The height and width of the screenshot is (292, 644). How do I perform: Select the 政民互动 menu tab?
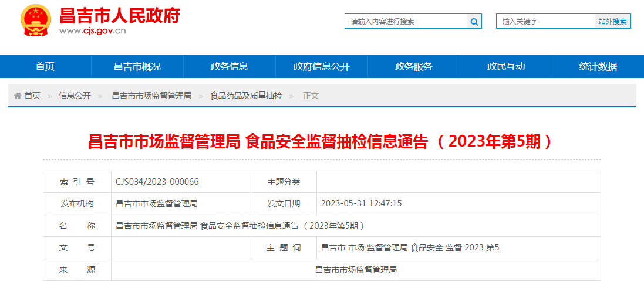(506, 66)
